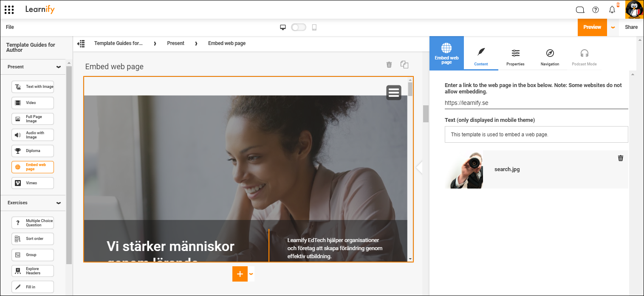Viewport: 644px width, 296px height.
Task: Add the Group template
Action: (33, 255)
